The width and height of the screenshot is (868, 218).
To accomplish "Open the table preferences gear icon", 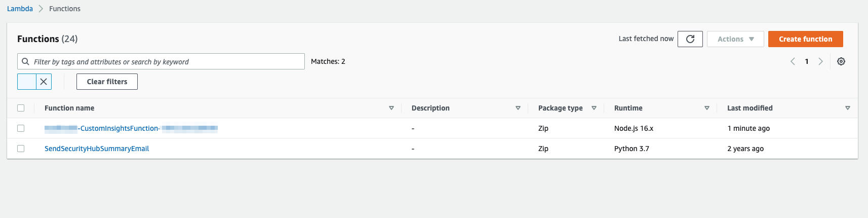I will [841, 61].
